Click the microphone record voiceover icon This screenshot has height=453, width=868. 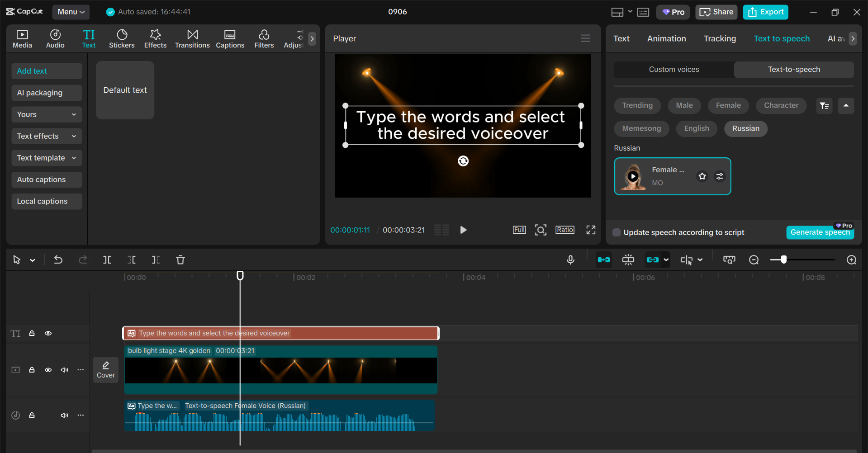point(570,260)
